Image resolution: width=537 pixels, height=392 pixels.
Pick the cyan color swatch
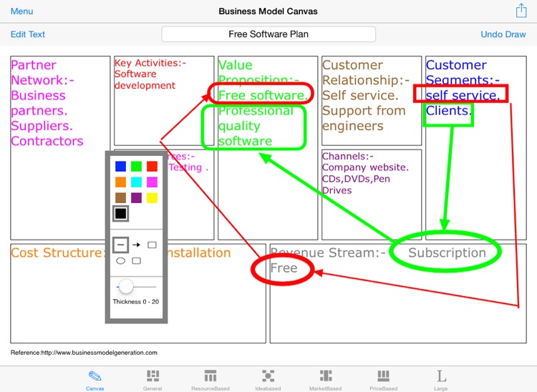pos(136,182)
